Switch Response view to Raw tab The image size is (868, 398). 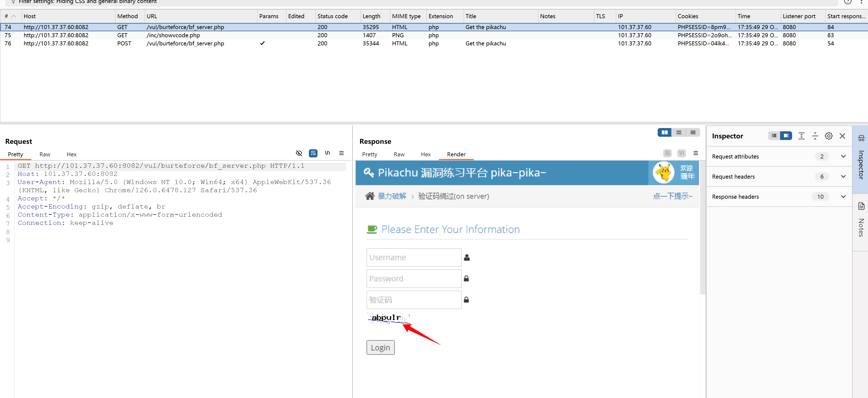(399, 154)
